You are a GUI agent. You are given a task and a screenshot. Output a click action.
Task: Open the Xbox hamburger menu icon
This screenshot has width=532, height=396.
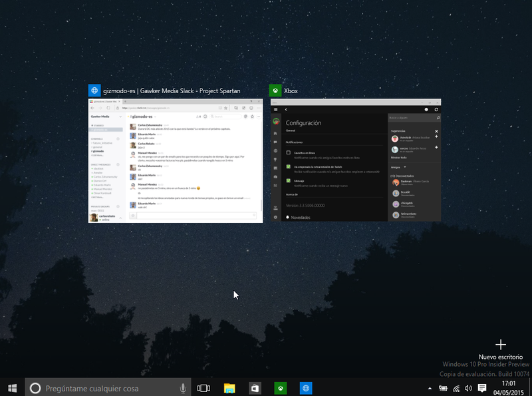pyautogui.click(x=275, y=109)
